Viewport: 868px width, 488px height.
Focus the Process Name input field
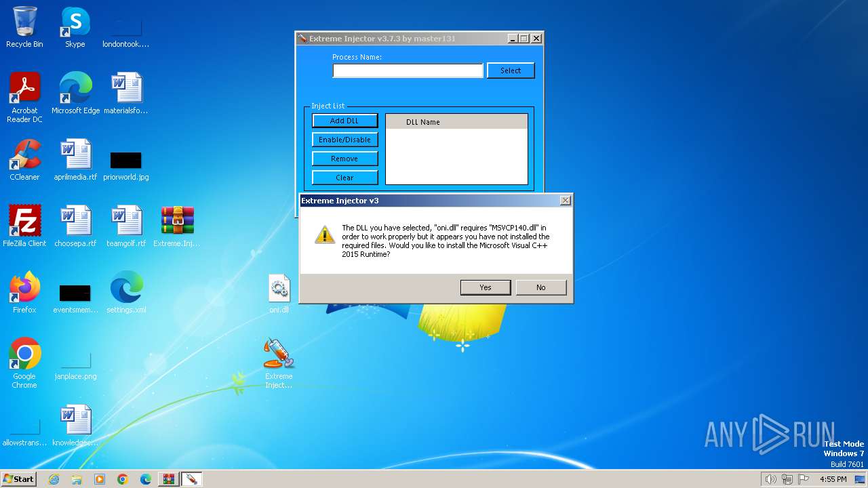[x=408, y=70]
